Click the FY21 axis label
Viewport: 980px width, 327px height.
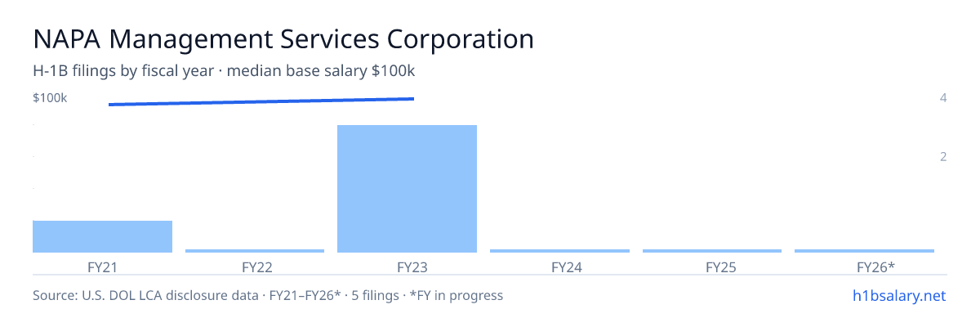click(x=102, y=267)
